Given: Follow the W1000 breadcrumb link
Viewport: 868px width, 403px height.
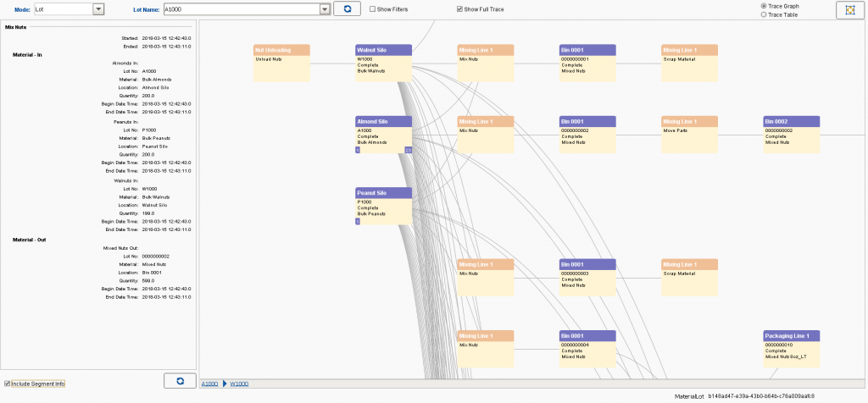Looking at the screenshot, I should [x=239, y=384].
